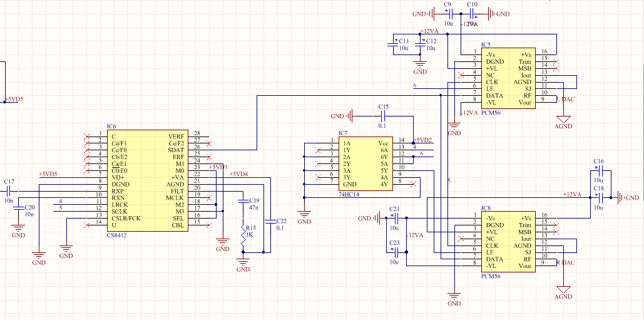Click the 'RXP' pin label on IC6
The height and width of the screenshot is (320, 644).
118,191
